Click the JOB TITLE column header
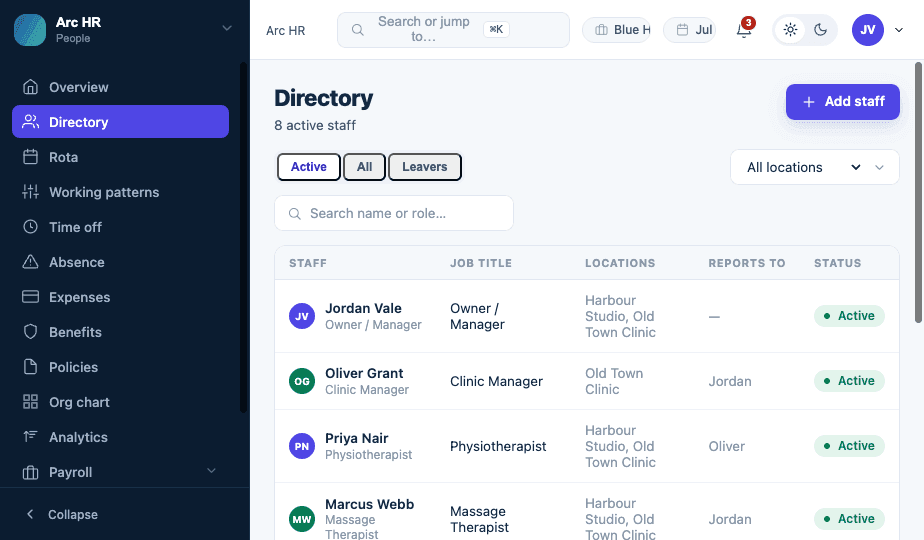Image resolution: width=924 pixels, height=540 pixels. click(481, 263)
